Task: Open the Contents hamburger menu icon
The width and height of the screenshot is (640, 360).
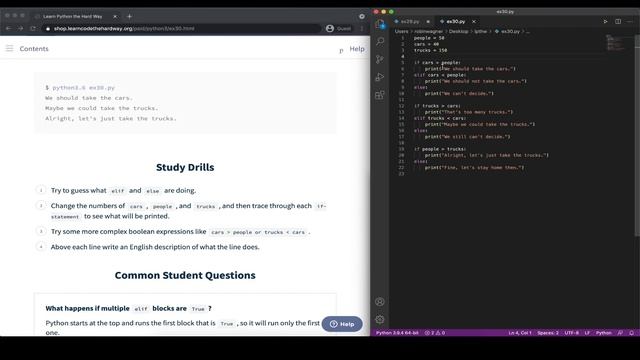Action: click(9, 48)
